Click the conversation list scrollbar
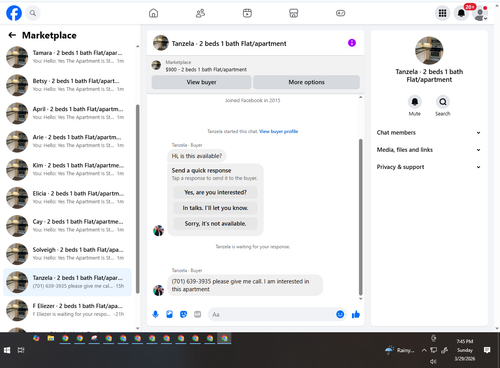The width and height of the screenshot is (500, 368). 137,199
